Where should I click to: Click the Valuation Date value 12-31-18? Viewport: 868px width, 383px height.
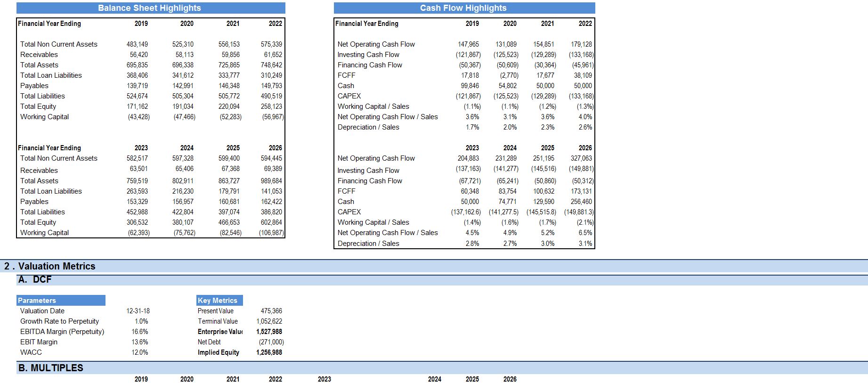pos(138,311)
